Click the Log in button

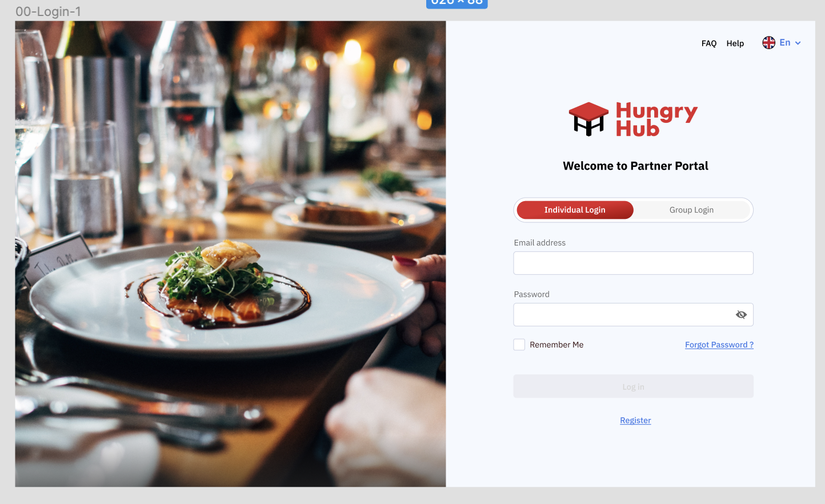(634, 386)
